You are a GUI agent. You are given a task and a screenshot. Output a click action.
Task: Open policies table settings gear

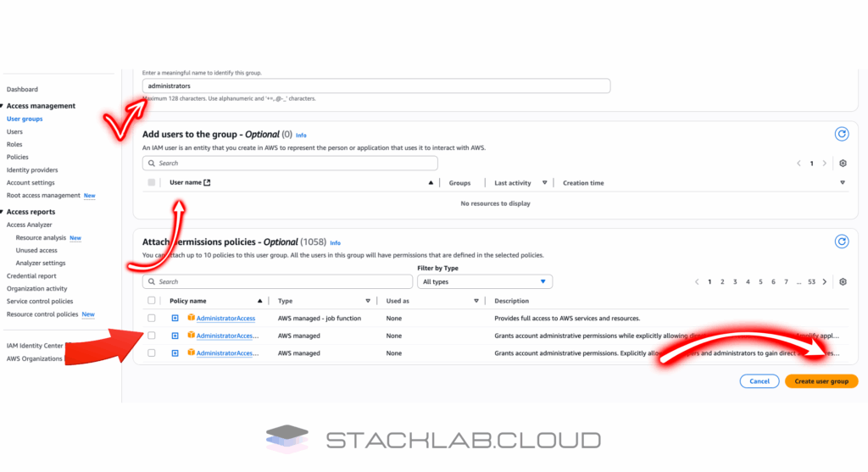click(x=843, y=282)
